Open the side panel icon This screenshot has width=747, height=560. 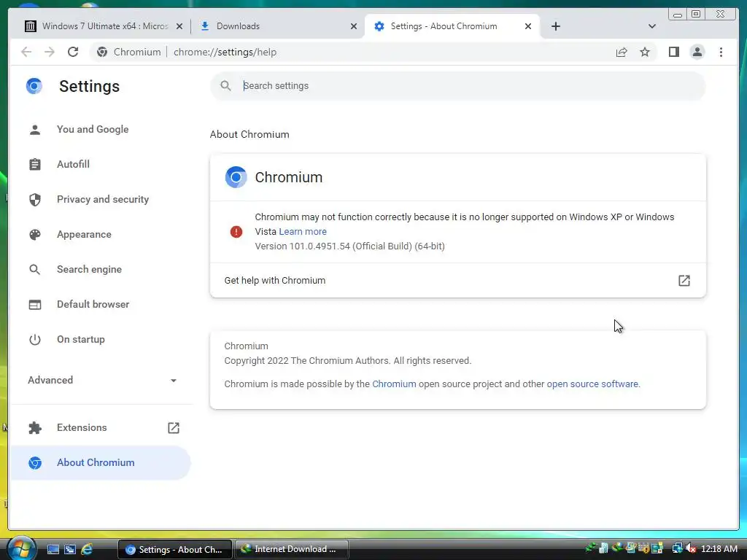coord(673,52)
